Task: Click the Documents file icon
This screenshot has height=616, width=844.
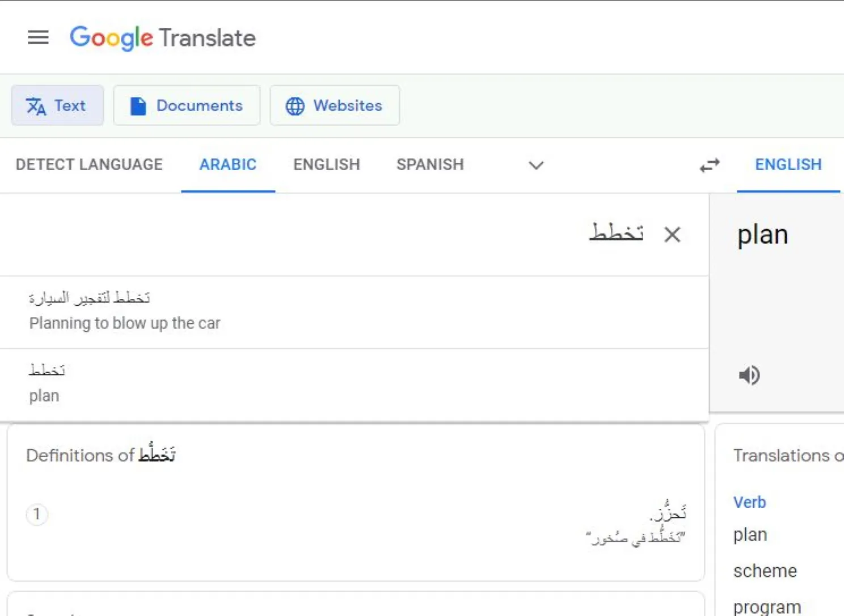Action: coord(138,106)
